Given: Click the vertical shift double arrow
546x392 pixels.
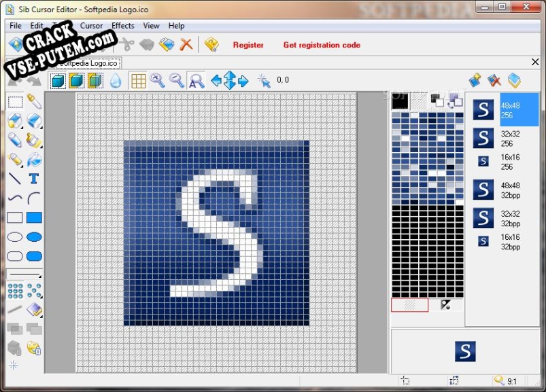Looking at the screenshot, I should point(229,80).
